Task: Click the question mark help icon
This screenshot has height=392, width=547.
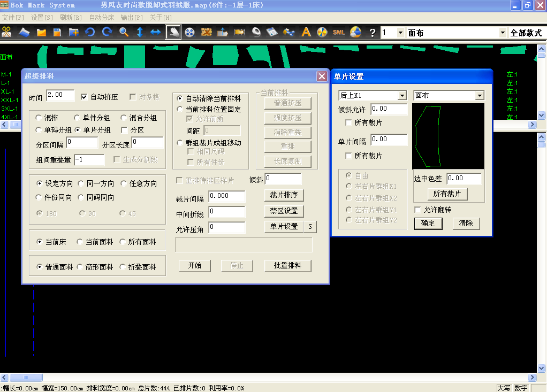Action: click(x=372, y=33)
